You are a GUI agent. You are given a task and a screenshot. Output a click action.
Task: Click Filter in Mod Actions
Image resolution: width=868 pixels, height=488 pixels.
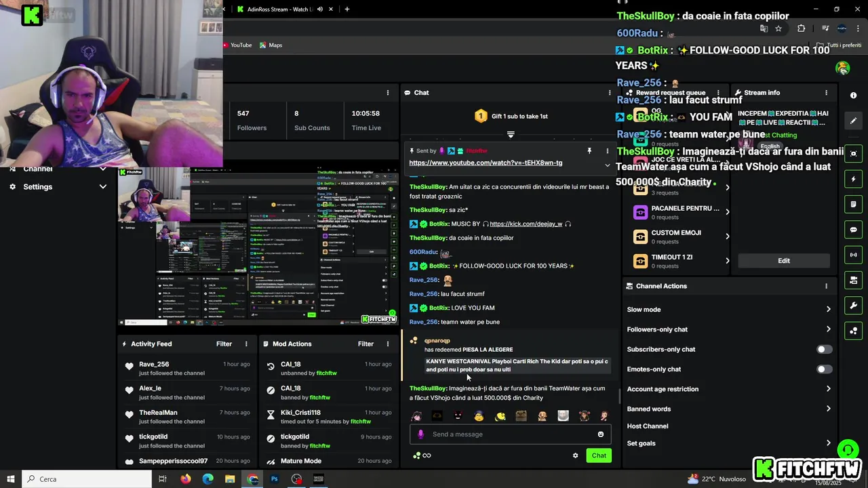click(366, 344)
